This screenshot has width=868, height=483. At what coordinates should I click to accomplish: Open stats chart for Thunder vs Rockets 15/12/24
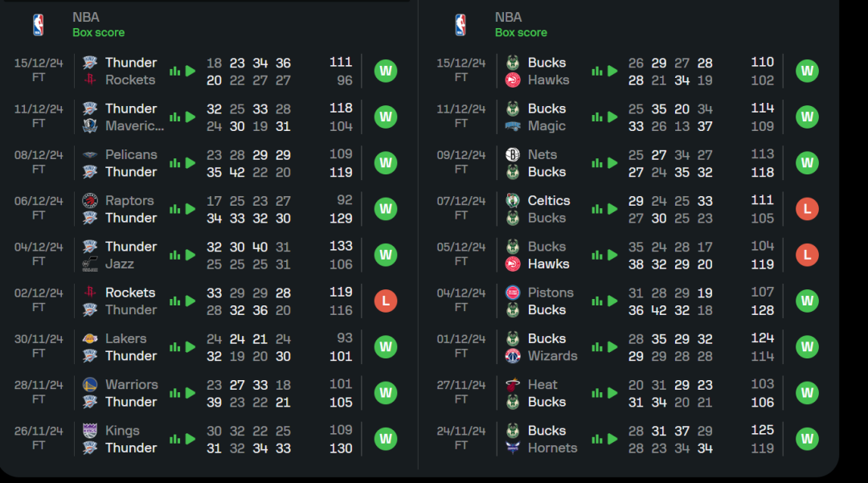(174, 71)
